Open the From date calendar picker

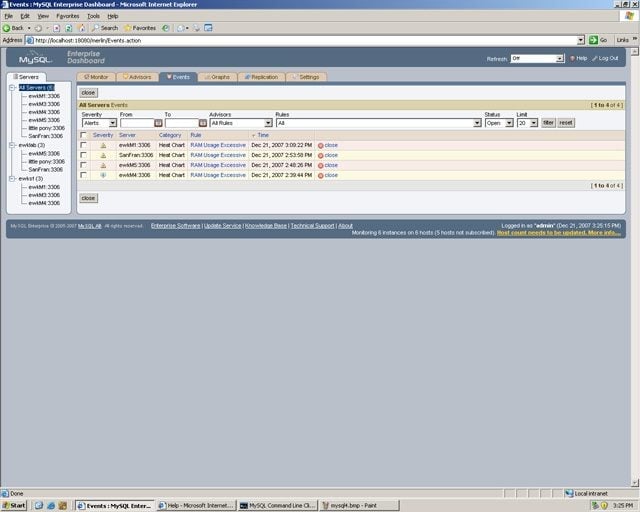158,123
